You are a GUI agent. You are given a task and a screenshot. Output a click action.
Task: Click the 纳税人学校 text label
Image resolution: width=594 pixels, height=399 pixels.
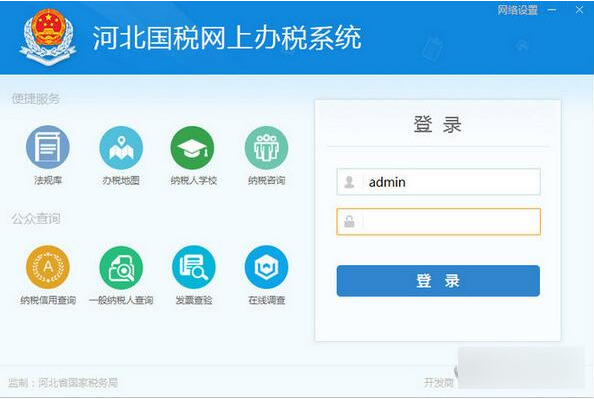click(194, 180)
